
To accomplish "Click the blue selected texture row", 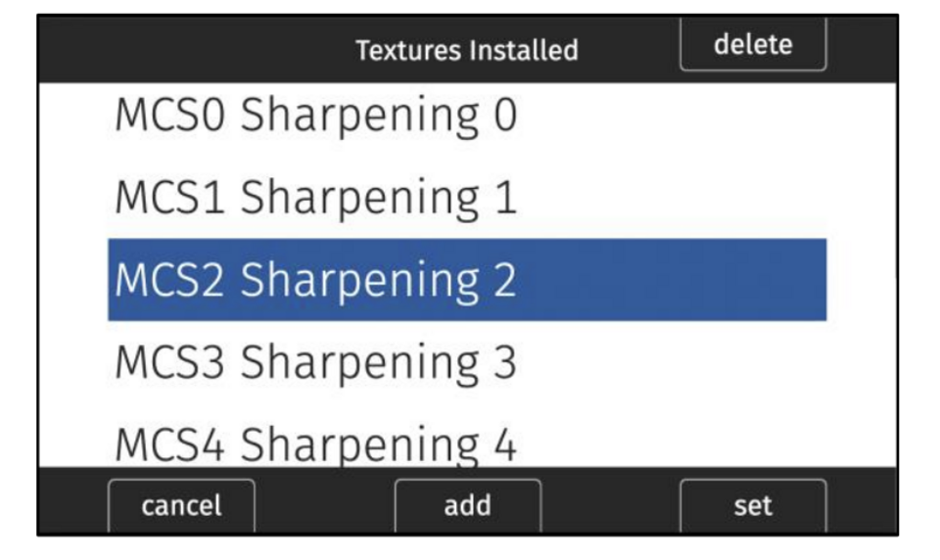I will tap(466, 280).
